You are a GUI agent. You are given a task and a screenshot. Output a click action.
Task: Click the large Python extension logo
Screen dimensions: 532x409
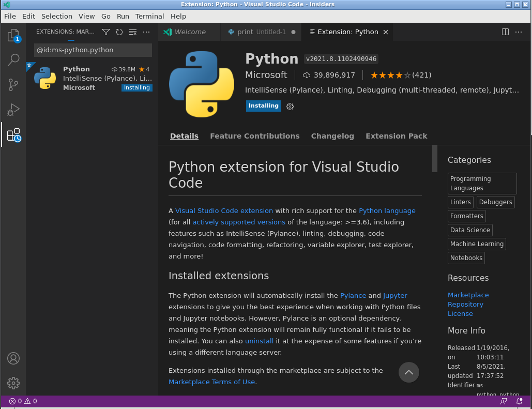pos(202,84)
